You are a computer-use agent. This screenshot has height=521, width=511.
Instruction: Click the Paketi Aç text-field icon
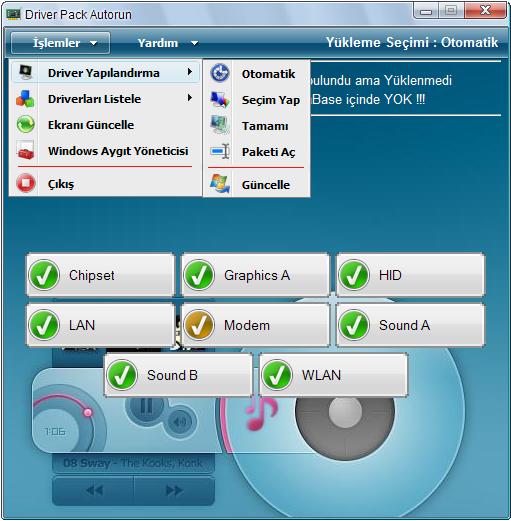pyautogui.click(x=220, y=151)
